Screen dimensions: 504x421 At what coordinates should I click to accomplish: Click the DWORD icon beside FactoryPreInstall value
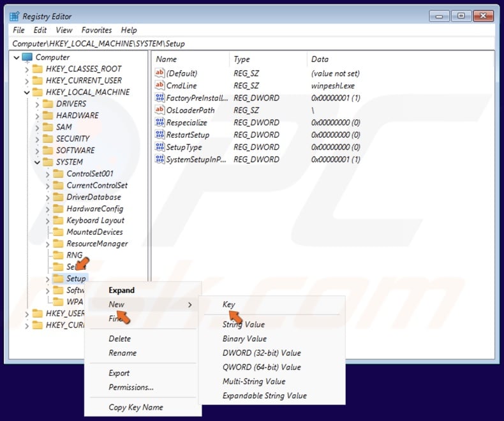[159, 98]
